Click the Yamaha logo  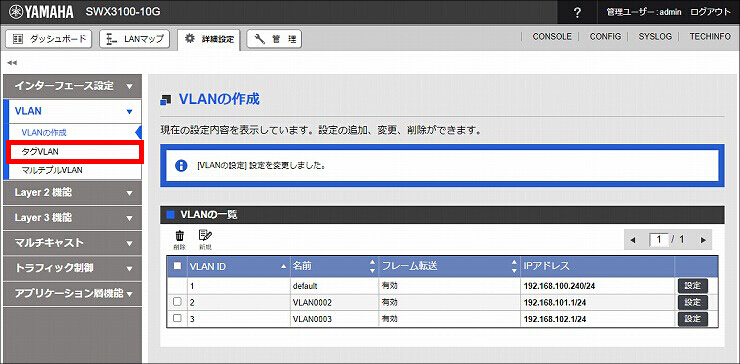pyautogui.click(x=41, y=12)
